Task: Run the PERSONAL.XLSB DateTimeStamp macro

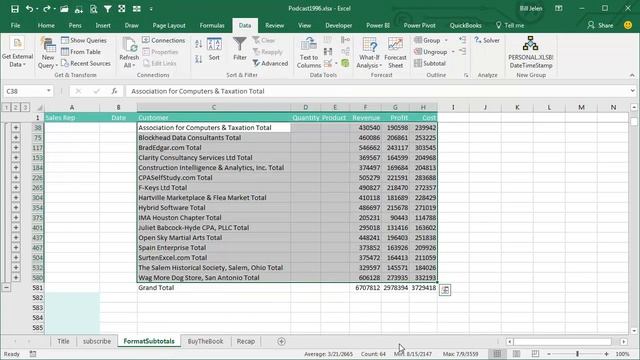Action: point(531,52)
